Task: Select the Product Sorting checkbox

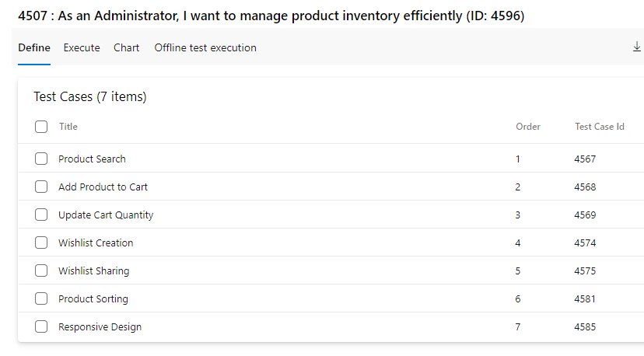Action: 41,298
